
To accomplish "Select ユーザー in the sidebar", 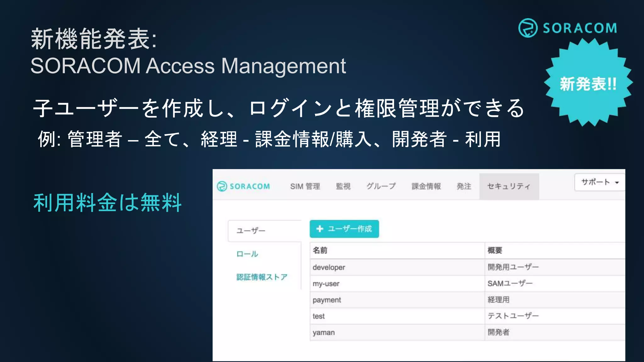I will tap(264, 231).
